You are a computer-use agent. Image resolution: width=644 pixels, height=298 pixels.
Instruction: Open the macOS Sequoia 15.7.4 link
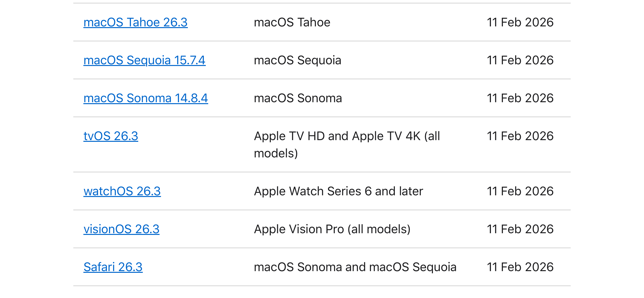click(x=144, y=60)
